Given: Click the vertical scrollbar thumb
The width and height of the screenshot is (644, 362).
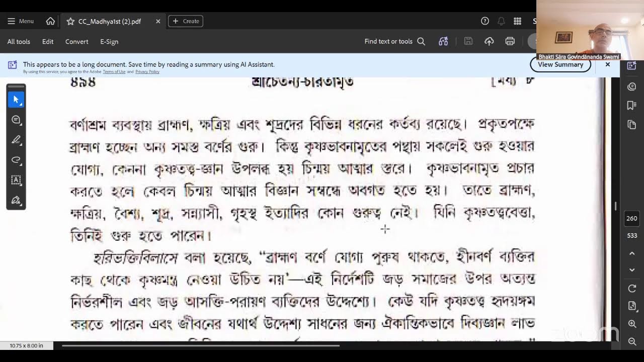Looking at the screenshot, I should click(x=615, y=206).
